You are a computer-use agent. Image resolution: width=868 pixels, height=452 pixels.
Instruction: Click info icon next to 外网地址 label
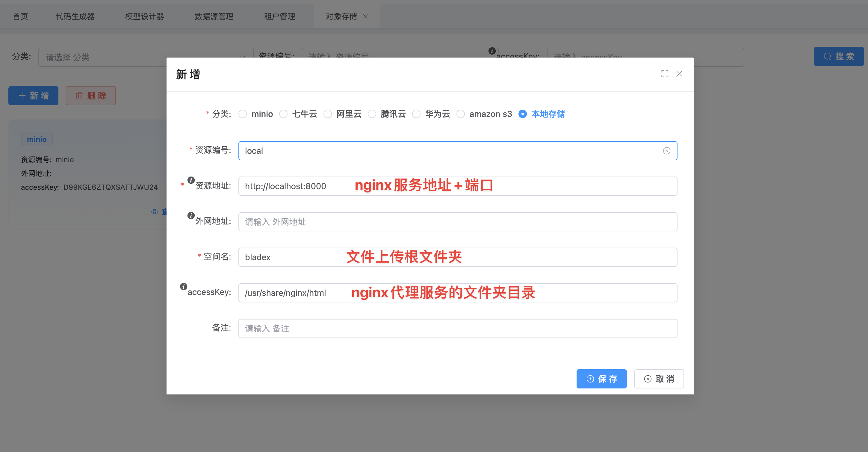pyautogui.click(x=191, y=215)
